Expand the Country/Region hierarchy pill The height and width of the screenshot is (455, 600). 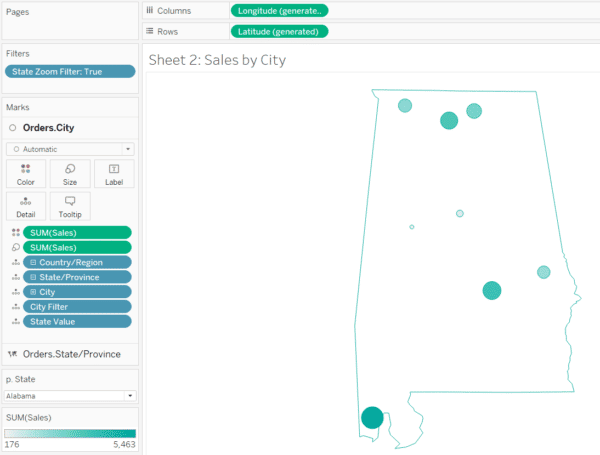33,262
